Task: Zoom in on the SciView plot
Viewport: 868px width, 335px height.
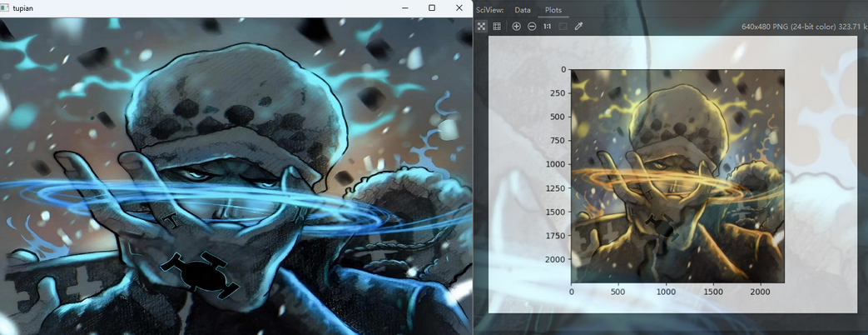Action: tap(517, 26)
